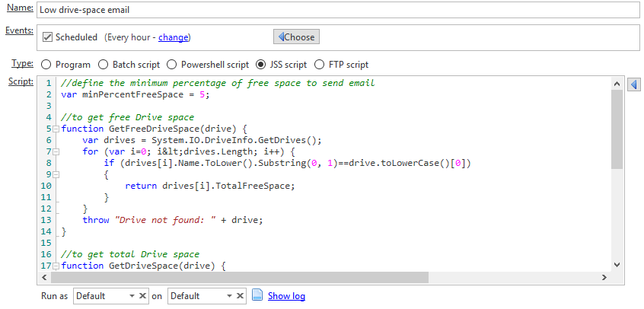Collapse the if block fold marker at line 9
The width and height of the screenshot is (644, 309).
[56, 174]
